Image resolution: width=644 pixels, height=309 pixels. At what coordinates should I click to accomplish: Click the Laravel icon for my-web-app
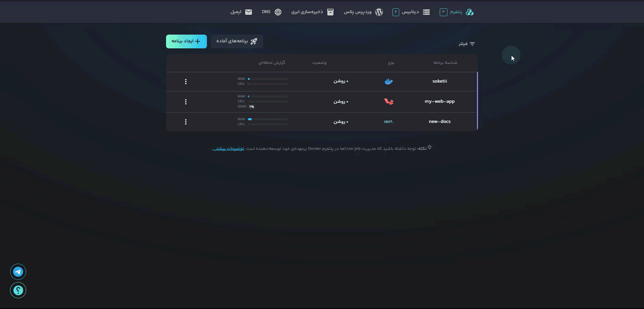pos(389,101)
